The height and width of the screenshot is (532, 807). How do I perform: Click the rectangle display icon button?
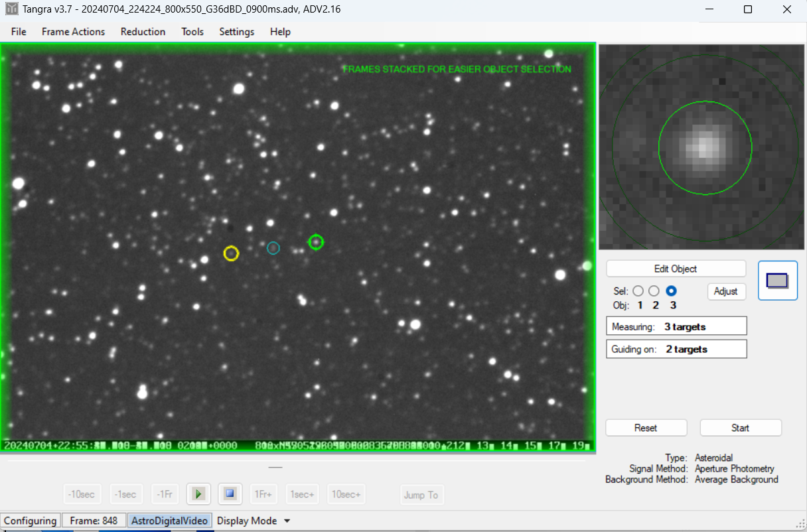777,281
